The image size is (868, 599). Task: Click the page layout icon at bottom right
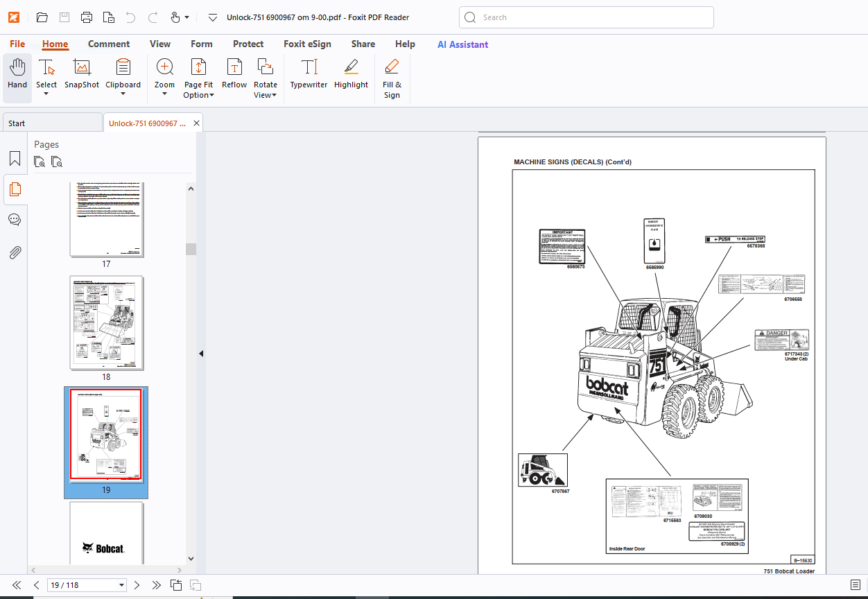pyautogui.click(x=856, y=585)
